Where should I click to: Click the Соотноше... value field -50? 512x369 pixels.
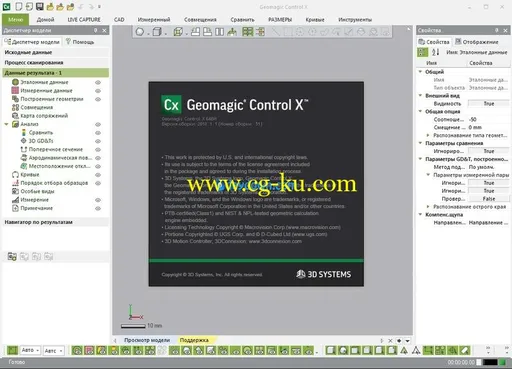click(489, 119)
